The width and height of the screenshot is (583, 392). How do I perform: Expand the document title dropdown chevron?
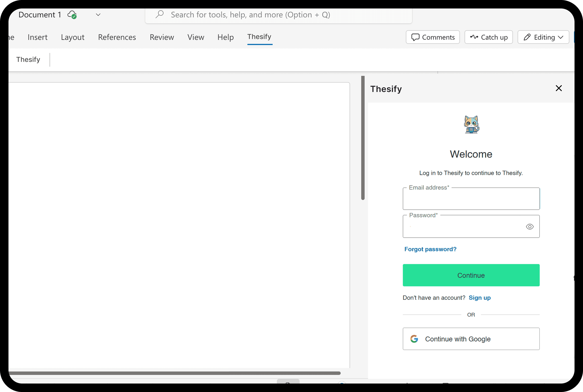[98, 15]
